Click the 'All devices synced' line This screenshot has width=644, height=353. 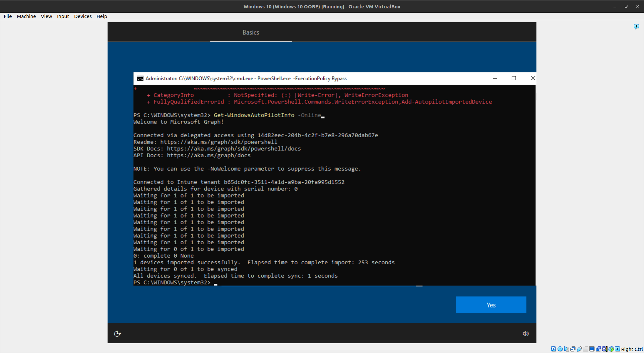[236, 276]
